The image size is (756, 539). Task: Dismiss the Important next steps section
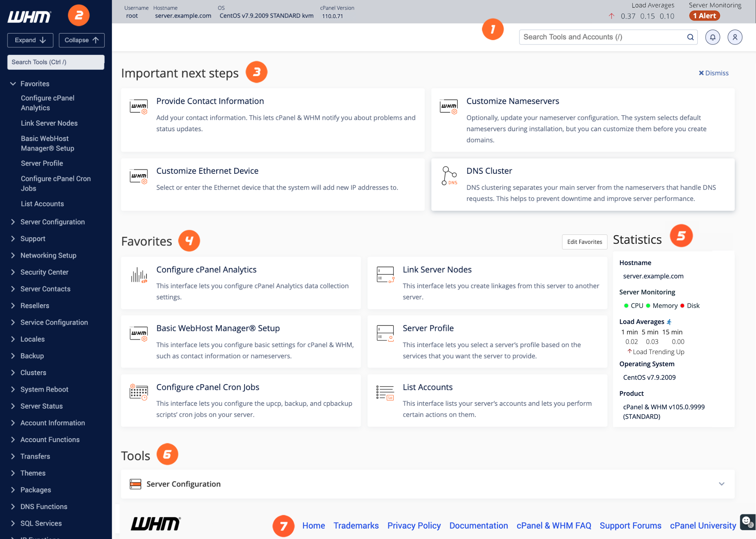[x=713, y=73]
